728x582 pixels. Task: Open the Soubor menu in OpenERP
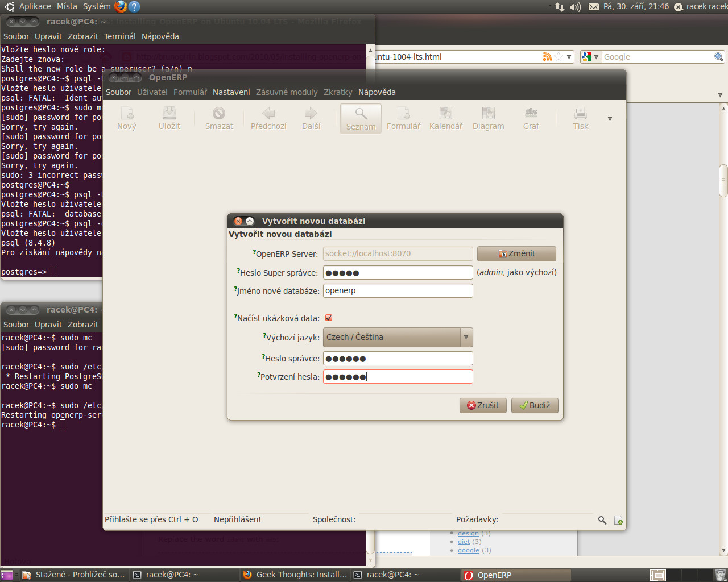[118, 92]
